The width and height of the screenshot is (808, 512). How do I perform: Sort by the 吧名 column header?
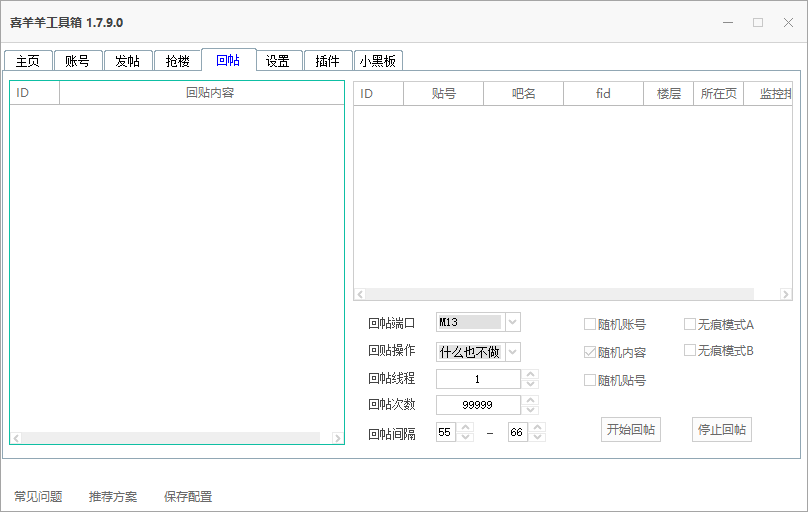(523, 94)
